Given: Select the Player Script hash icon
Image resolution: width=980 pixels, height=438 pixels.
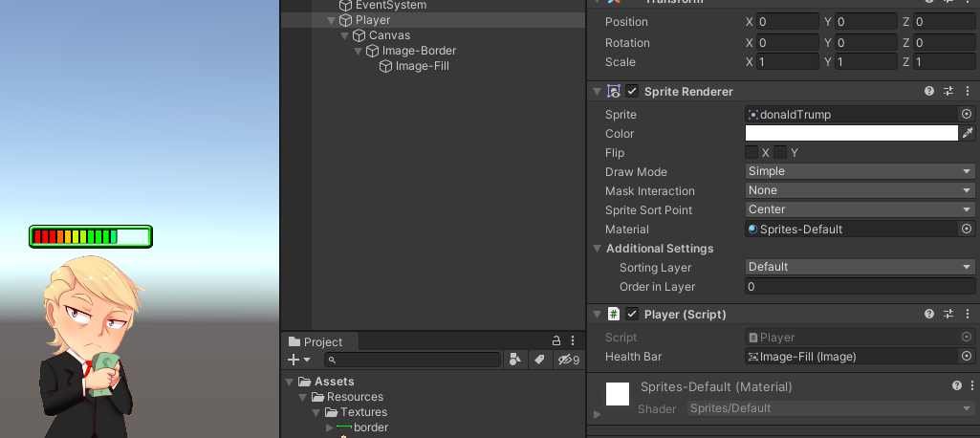Looking at the screenshot, I should click(x=614, y=314).
